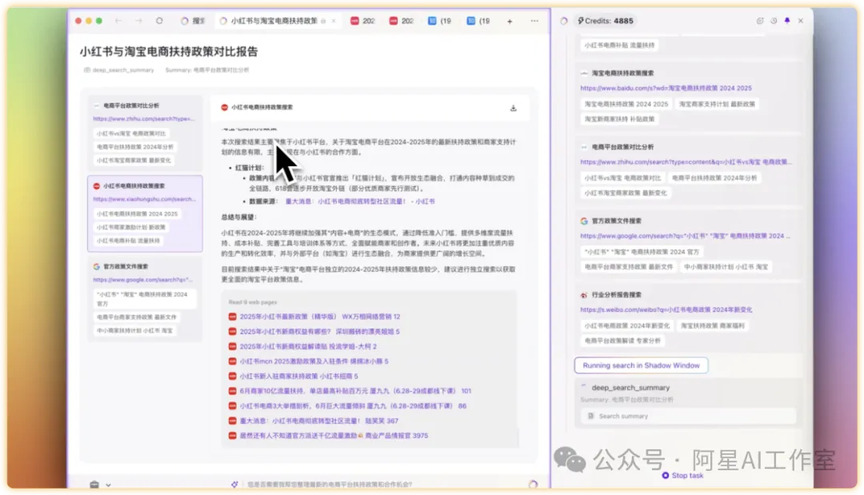This screenshot has height=495, width=864.
Task: Switch to the first red 202 tab
Action: (x=363, y=21)
